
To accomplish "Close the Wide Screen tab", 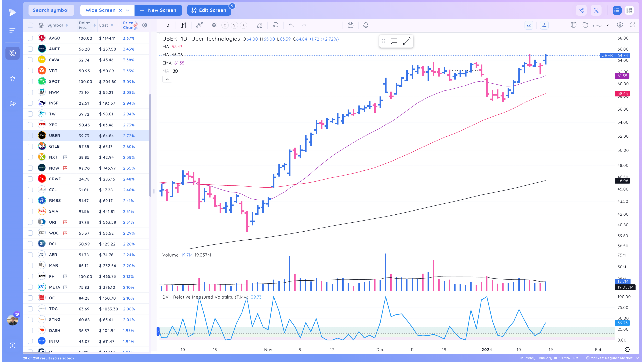I will point(121,10).
